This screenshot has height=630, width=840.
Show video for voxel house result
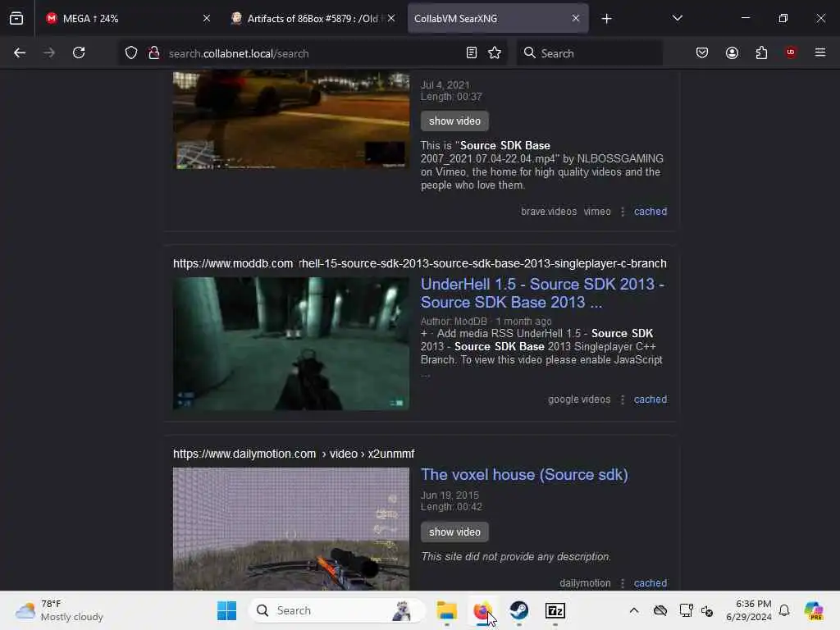(454, 532)
